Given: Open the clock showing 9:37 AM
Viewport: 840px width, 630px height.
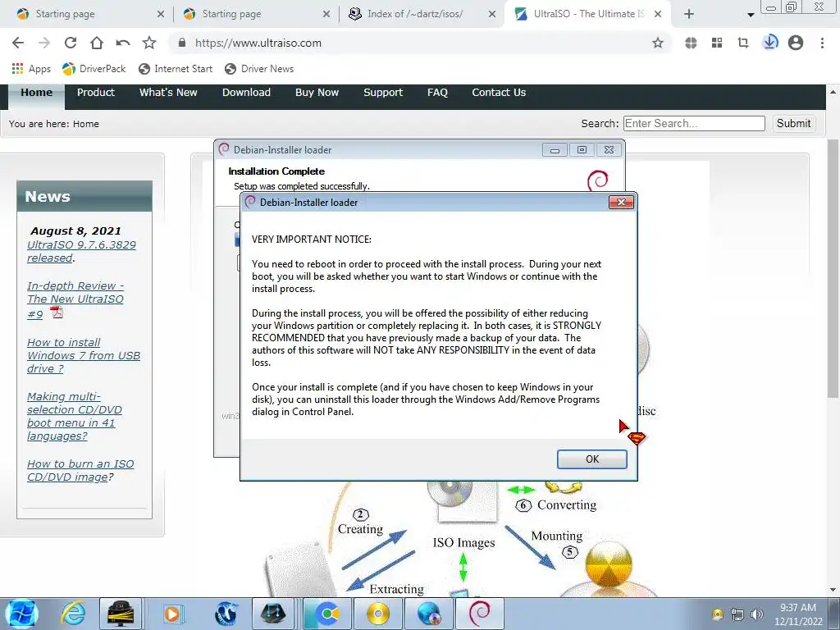Looking at the screenshot, I should pyautogui.click(x=798, y=614).
